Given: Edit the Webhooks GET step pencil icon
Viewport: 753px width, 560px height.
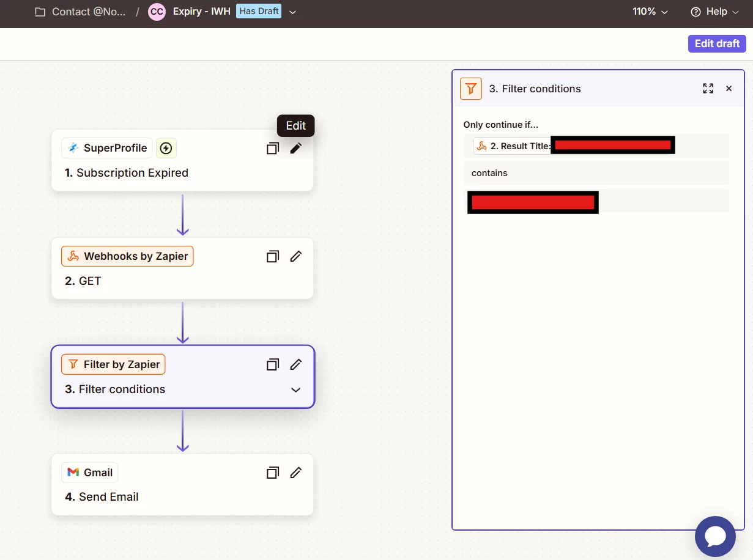Looking at the screenshot, I should (x=296, y=256).
